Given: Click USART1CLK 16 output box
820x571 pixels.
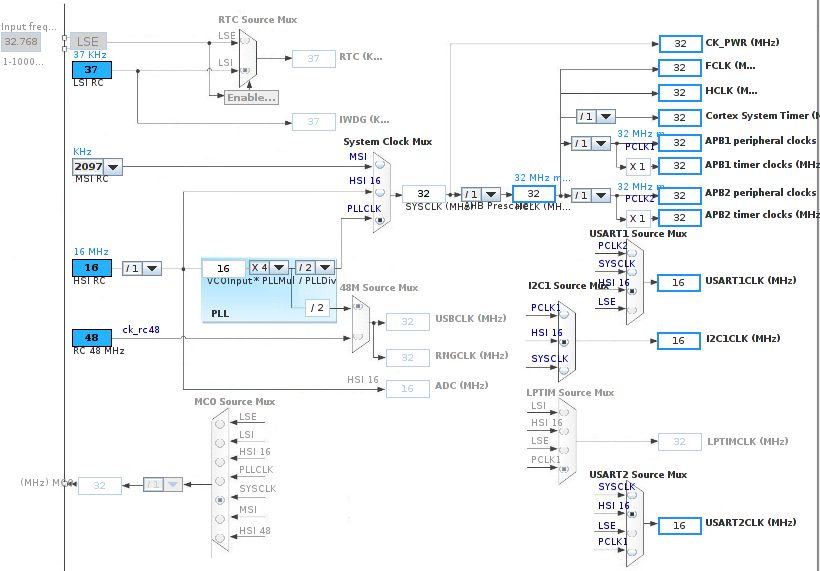Looking at the screenshot, I should coord(679,283).
